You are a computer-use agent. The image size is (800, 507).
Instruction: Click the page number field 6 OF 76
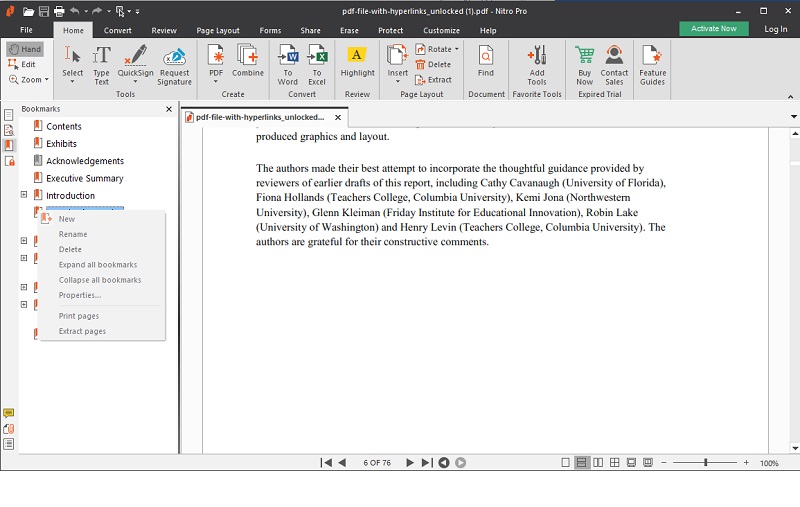click(x=377, y=463)
